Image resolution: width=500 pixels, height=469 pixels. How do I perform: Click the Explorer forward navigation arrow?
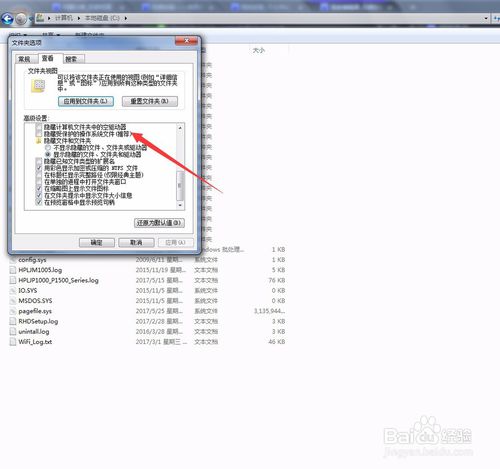[x=21, y=19]
